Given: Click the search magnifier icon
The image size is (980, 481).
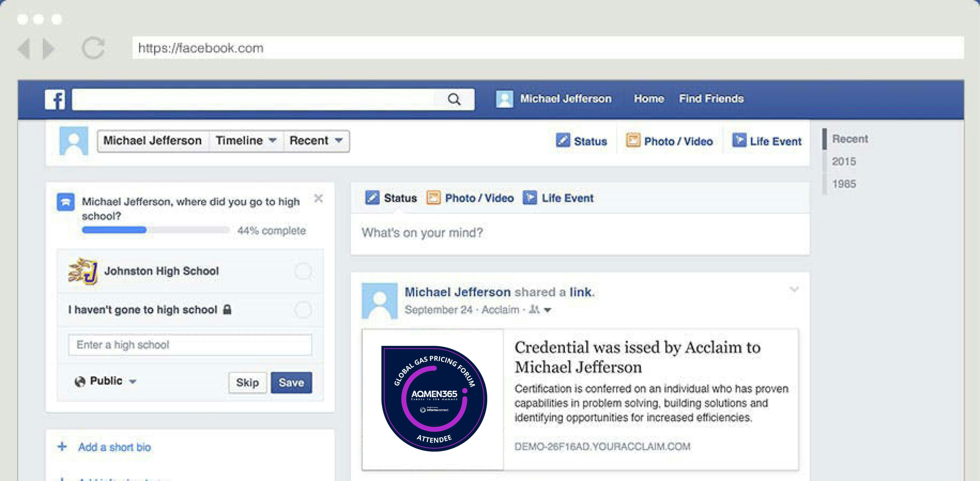Looking at the screenshot, I should [x=454, y=99].
